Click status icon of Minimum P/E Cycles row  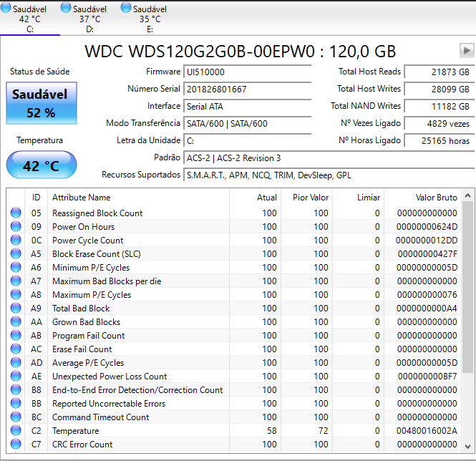click(x=16, y=267)
